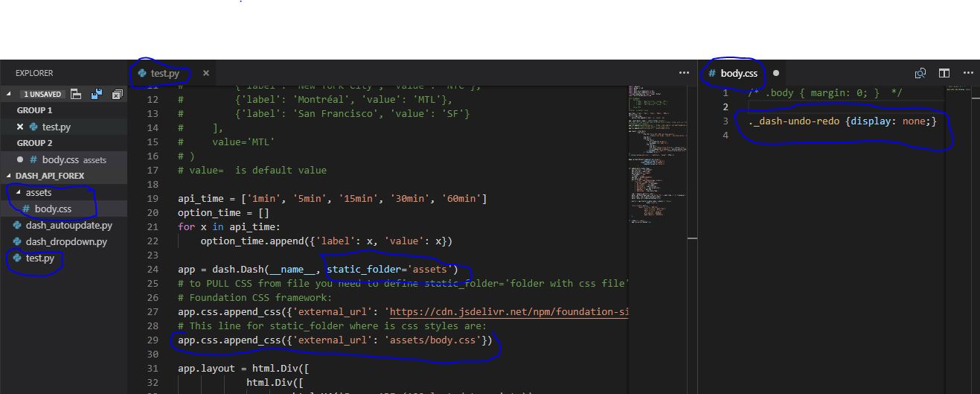Viewport: 980px width, 394px height.
Task: Click the option_time.append line
Action: (327, 241)
